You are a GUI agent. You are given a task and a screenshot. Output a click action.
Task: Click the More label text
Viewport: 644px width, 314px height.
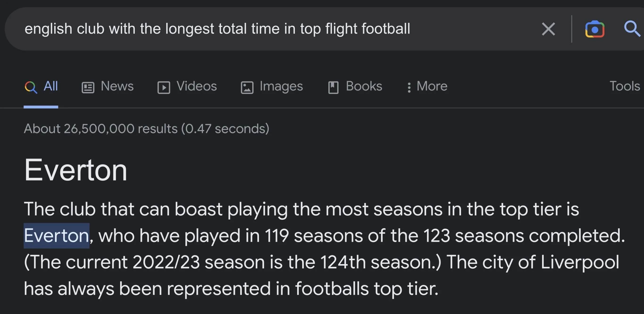(x=432, y=86)
